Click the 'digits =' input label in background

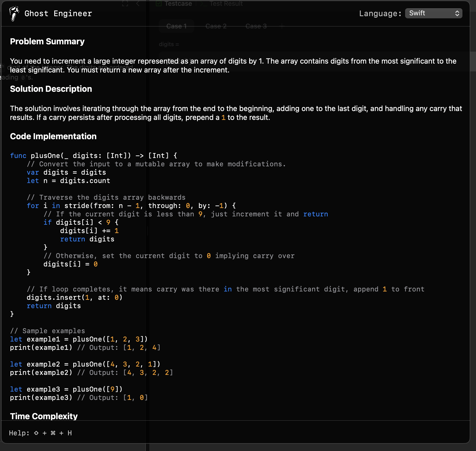(x=169, y=44)
